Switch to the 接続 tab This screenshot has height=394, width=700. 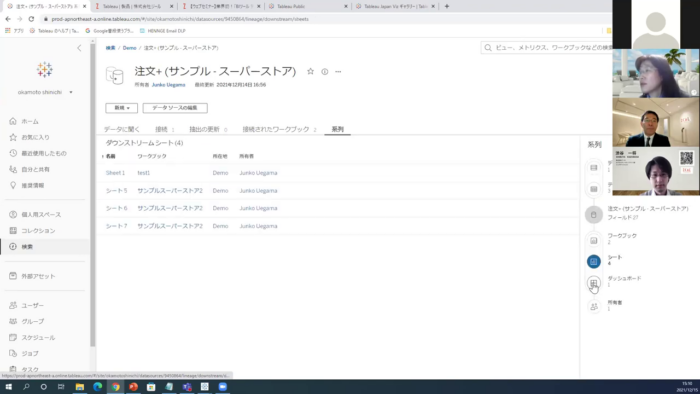164,129
